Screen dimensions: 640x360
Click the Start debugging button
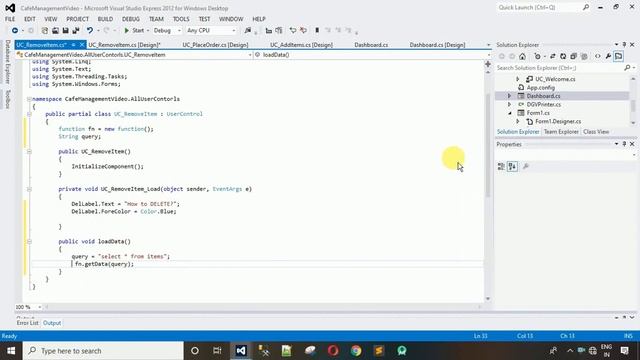134,31
